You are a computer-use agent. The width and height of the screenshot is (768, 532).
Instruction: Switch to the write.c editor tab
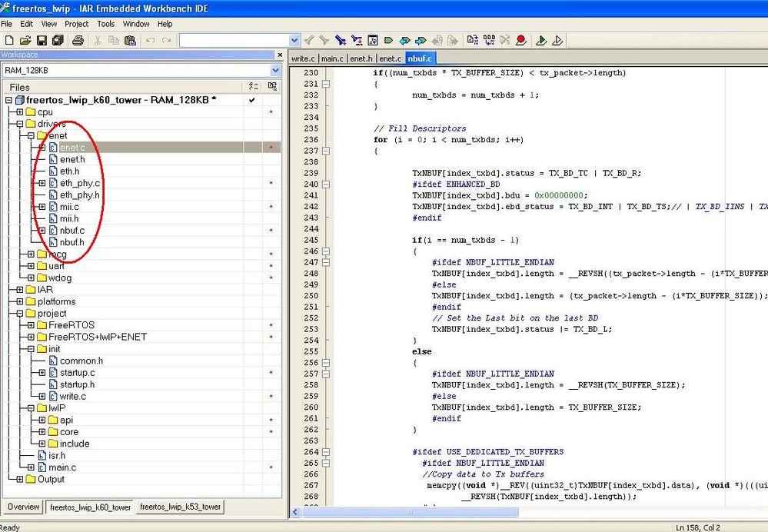click(303, 58)
